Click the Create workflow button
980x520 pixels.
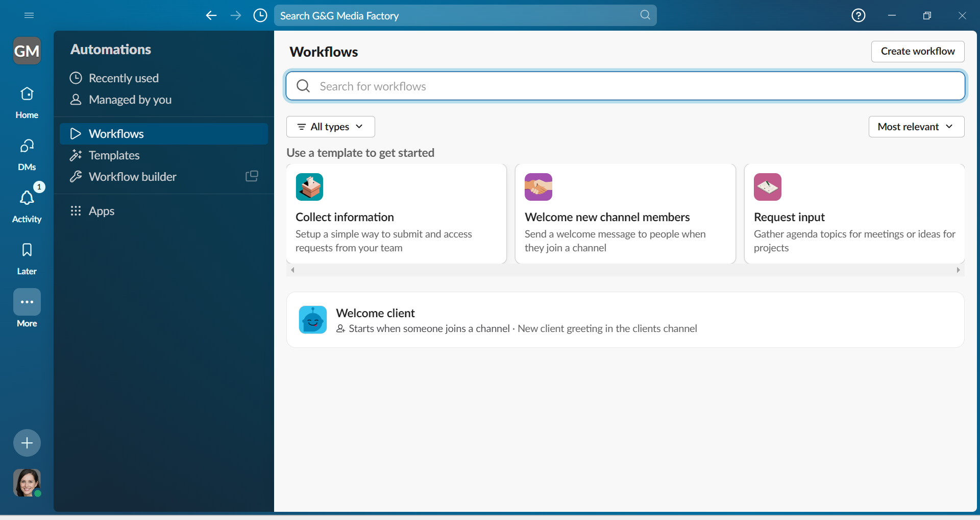(917, 51)
